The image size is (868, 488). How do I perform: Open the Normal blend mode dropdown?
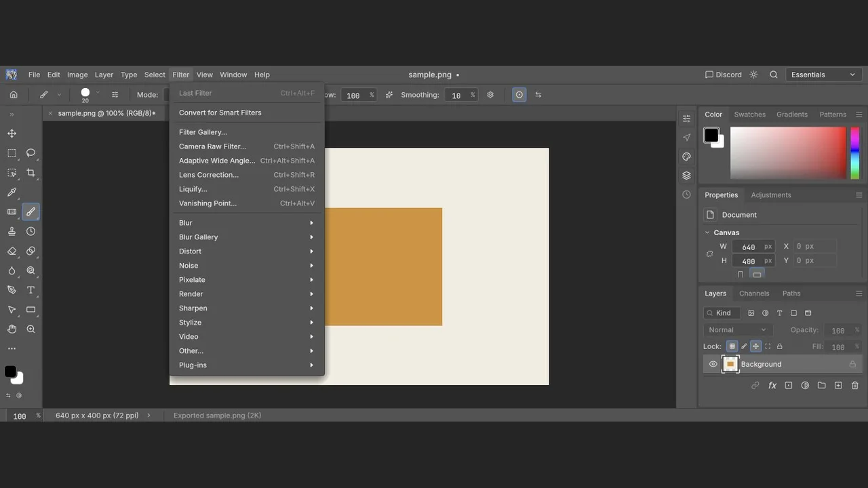point(737,330)
